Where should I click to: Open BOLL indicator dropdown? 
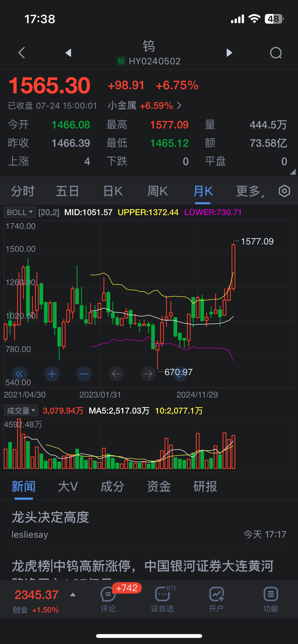pos(20,212)
